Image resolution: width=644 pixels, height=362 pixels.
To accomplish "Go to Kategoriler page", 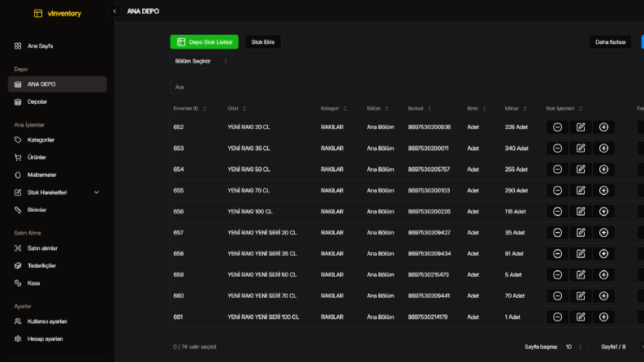I will pyautogui.click(x=57, y=140).
